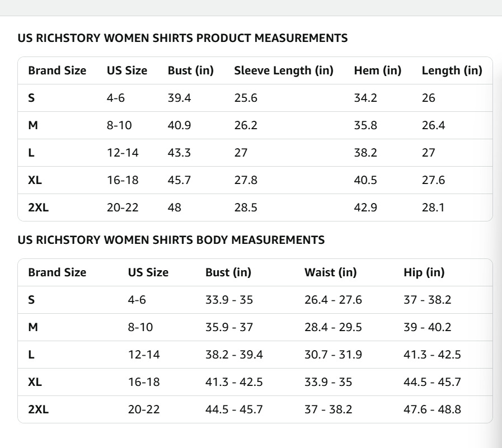Screen dimensions: 502x448
Task: Select the S row in product measurements
Action: pyautogui.click(x=31, y=98)
